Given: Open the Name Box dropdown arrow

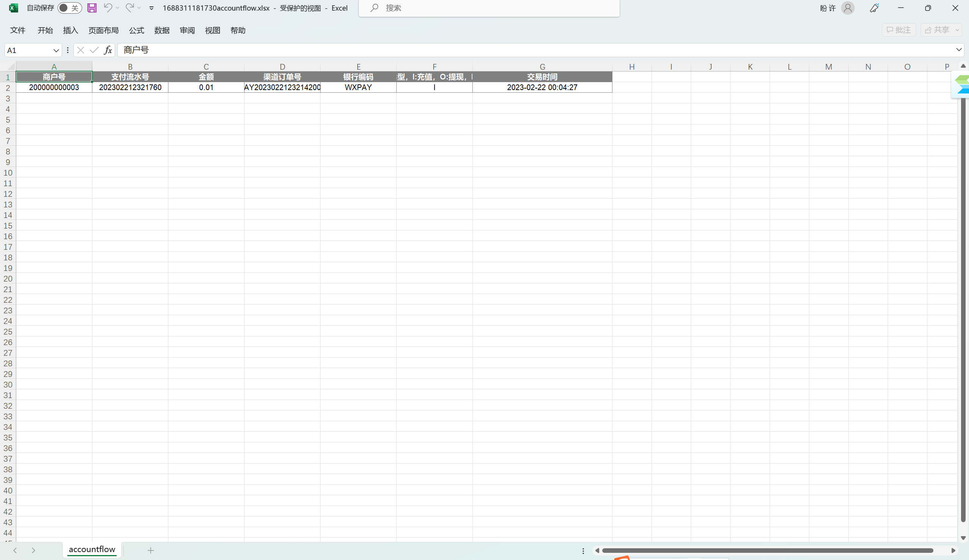Looking at the screenshot, I should [56, 50].
